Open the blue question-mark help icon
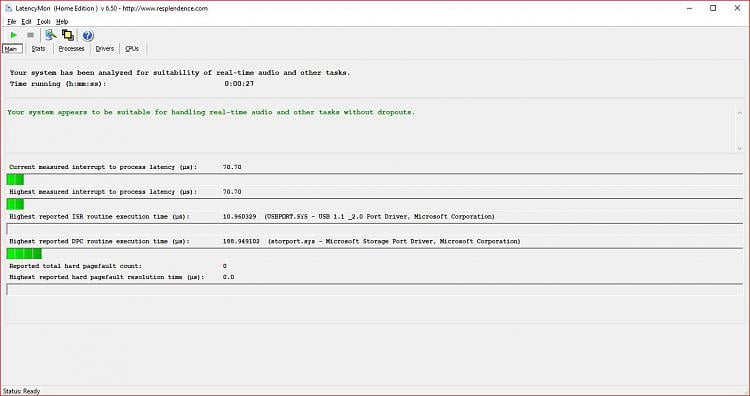 click(x=88, y=35)
